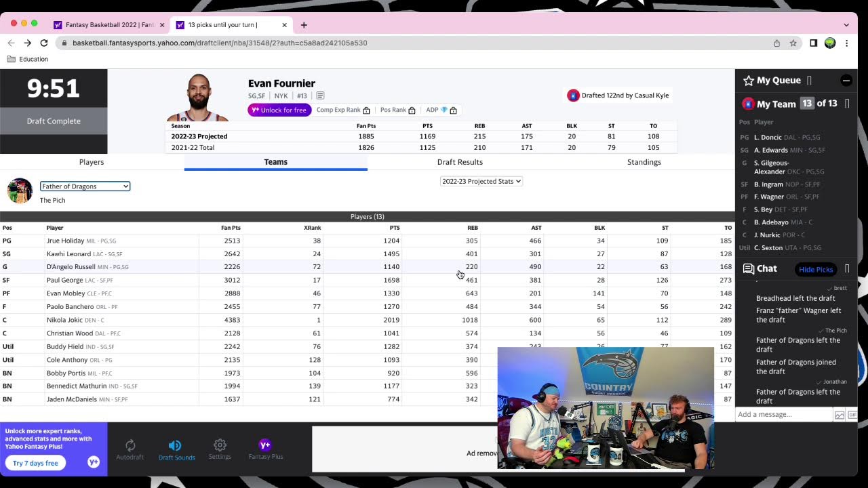868x488 pixels.
Task: Open the Autodraft icon
Action: [130, 446]
